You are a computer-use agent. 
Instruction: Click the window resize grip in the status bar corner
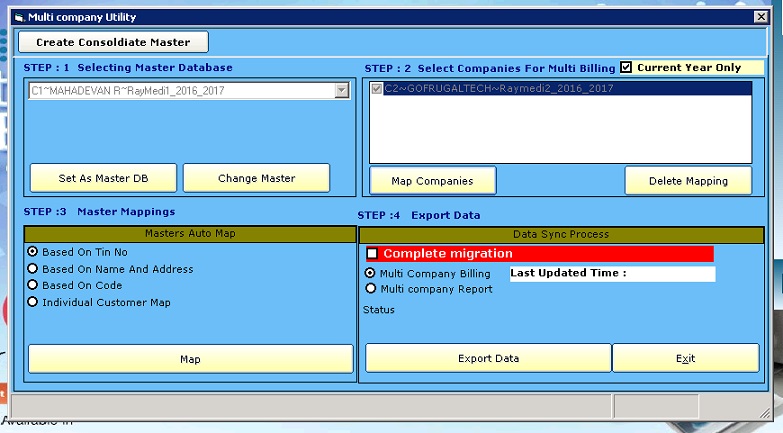coord(765,412)
